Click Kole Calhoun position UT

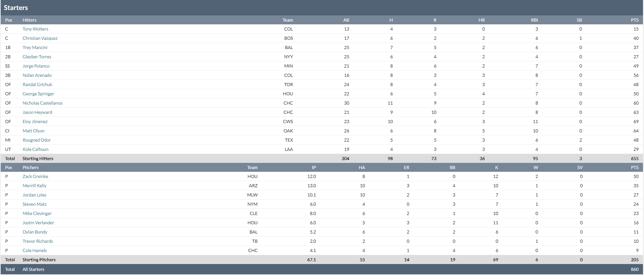(x=8, y=150)
